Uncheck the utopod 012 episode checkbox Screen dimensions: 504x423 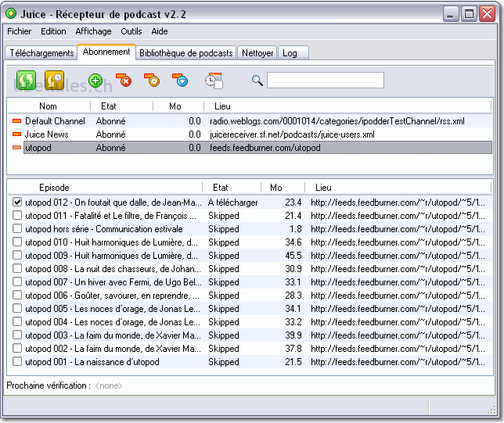(17, 202)
